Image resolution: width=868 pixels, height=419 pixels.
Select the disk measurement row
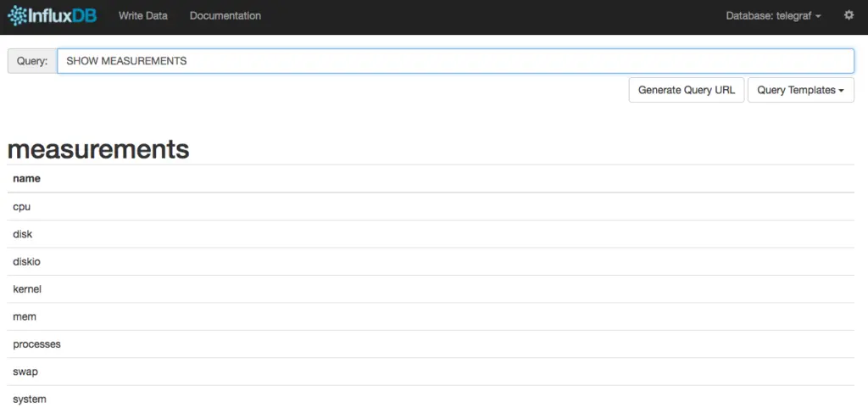(23, 234)
